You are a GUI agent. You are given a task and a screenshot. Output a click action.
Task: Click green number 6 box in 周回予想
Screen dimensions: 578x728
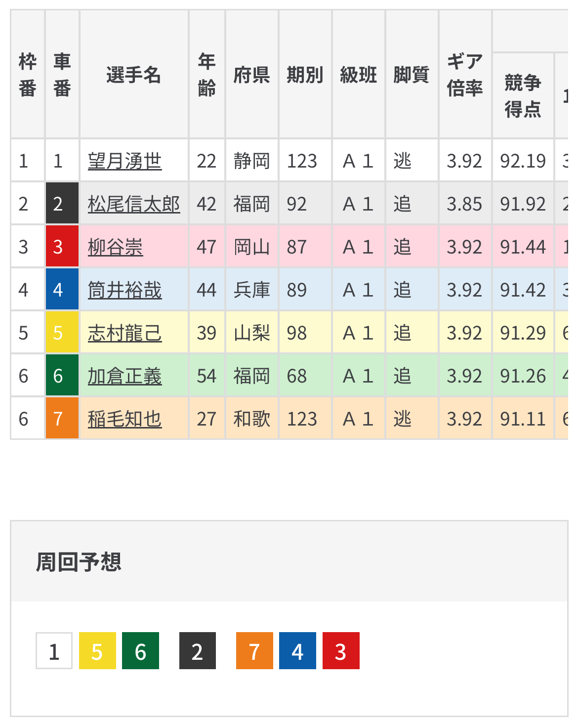pos(140,651)
